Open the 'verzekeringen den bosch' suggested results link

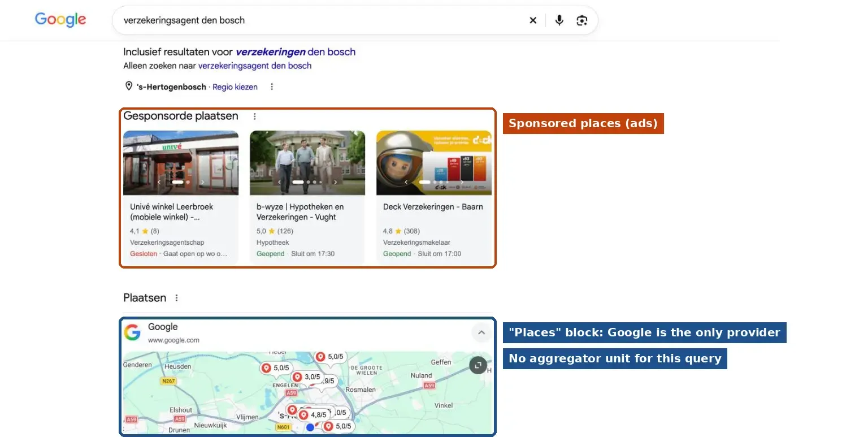click(x=296, y=52)
